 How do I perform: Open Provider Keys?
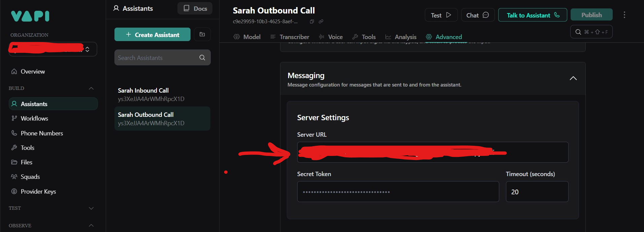(x=38, y=192)
